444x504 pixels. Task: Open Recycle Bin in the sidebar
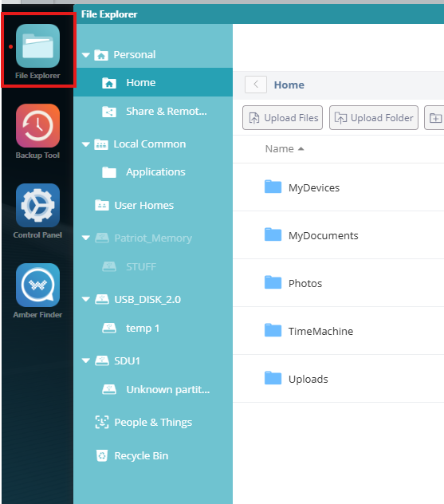tap(132, 455)
